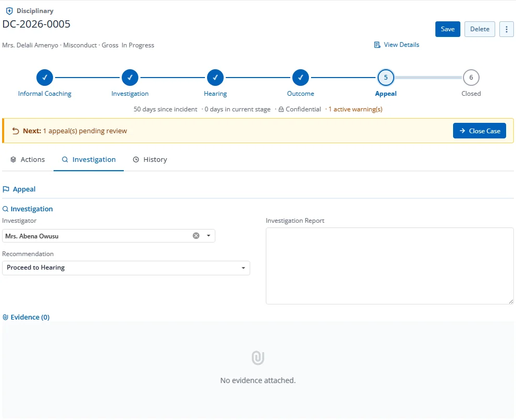The width and height of the screenshot is (516, 420).
Task: Open the View Details link
Action: pyautogui.click(x=397, y=45)
